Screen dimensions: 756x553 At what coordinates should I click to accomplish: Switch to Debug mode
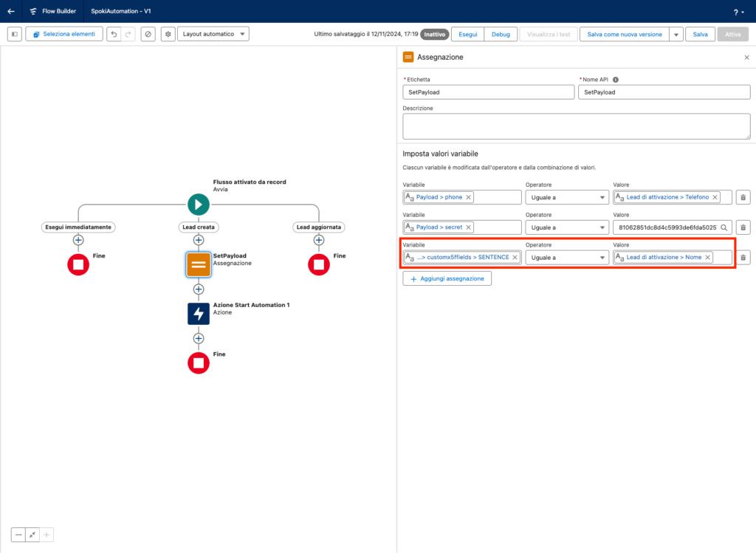500,34
